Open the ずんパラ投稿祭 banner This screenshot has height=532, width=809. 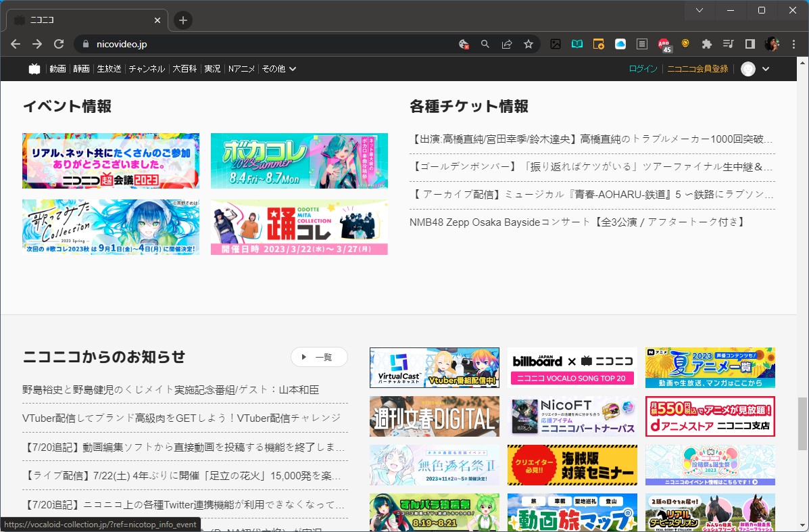click(435, 512)
